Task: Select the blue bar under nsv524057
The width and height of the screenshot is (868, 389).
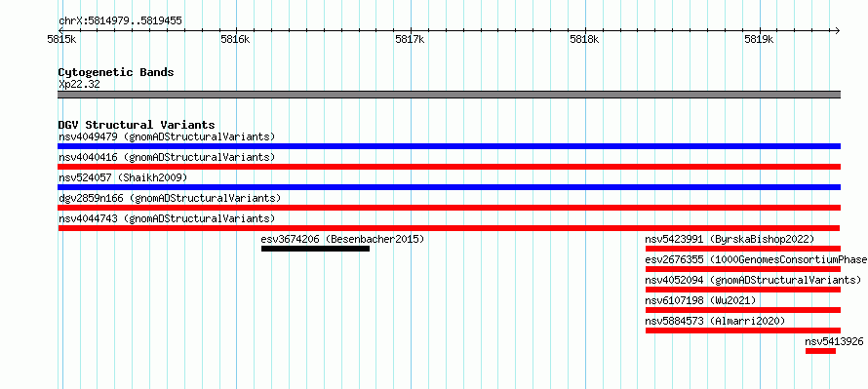Action: (449, 187)
